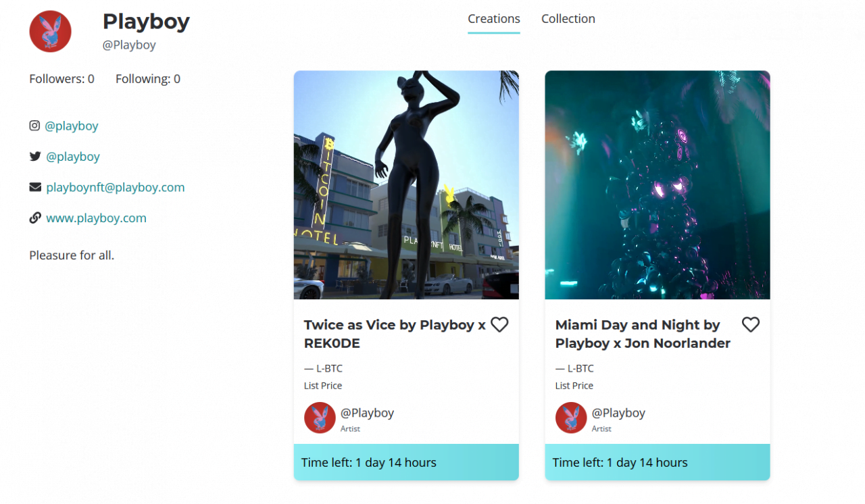
Task: Click artist avatar on Twice as Vice card
Action: pos(320,418)
